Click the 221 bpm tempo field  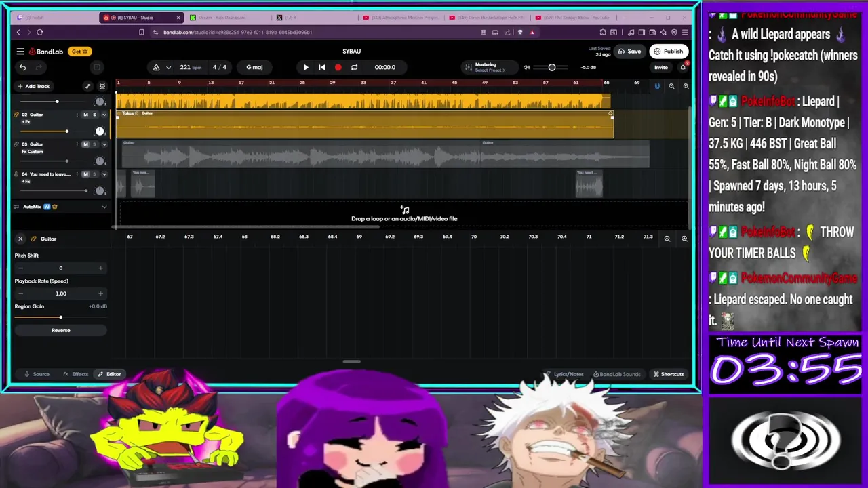[191, 67]
